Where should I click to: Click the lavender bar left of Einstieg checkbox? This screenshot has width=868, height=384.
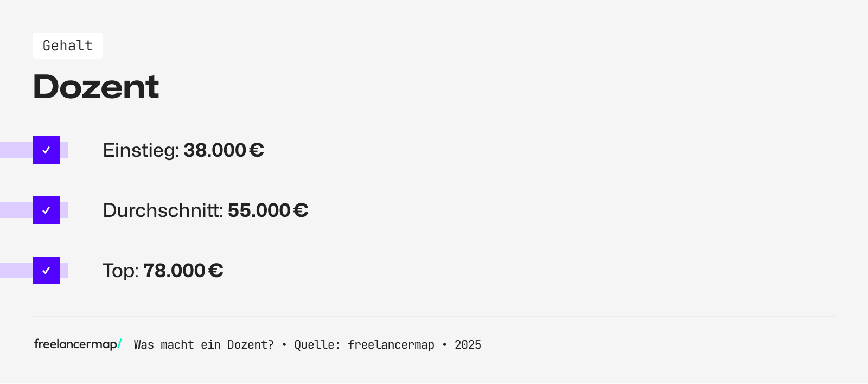pos(16,150)
